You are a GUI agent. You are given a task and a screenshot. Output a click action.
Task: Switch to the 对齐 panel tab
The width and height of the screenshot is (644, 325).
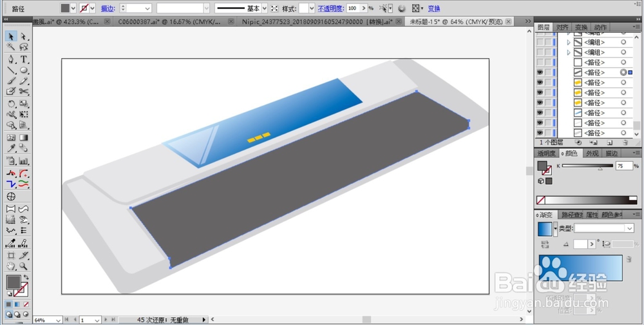[x=562, y=27]
